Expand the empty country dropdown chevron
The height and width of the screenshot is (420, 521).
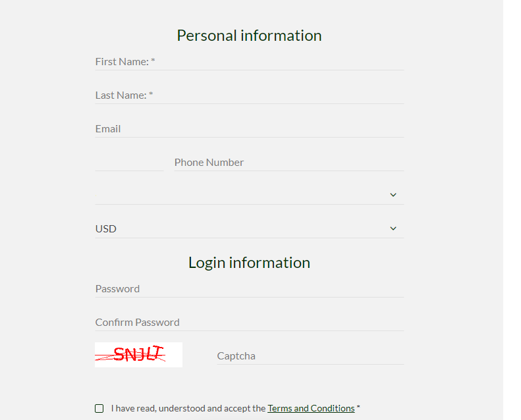(393, 195)
